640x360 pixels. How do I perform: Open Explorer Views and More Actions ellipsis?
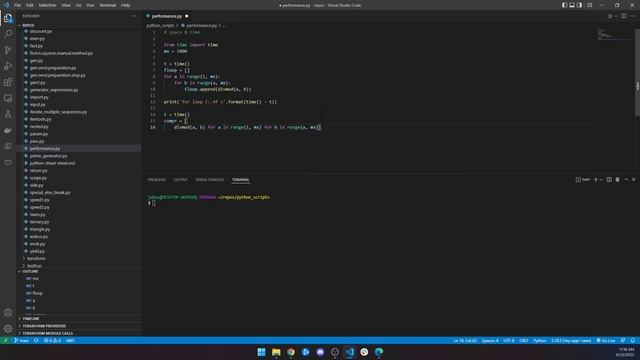(x=133, y=16)
